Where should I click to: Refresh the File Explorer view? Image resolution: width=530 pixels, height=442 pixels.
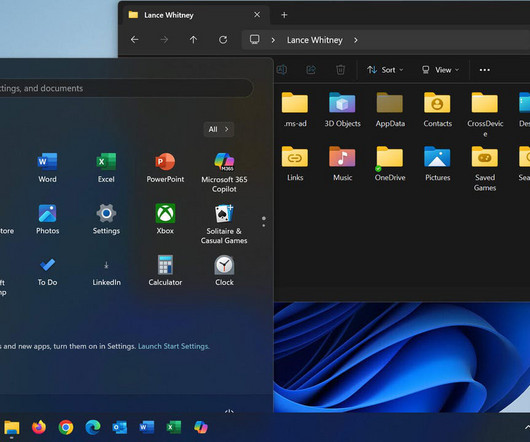(x=223, y=40)
